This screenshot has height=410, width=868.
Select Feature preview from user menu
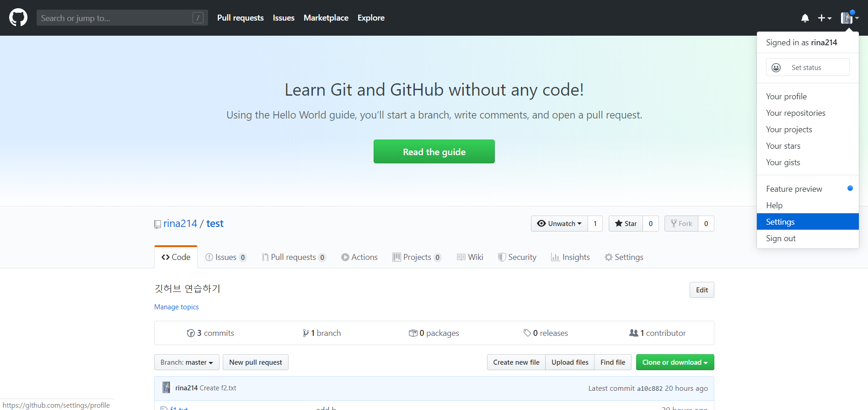[808, 189]
